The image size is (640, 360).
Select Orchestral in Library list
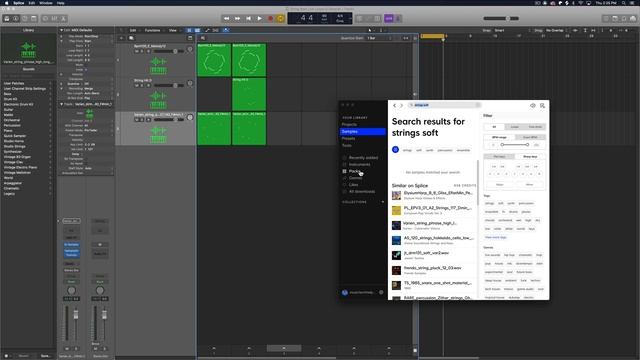coord(12,120)
